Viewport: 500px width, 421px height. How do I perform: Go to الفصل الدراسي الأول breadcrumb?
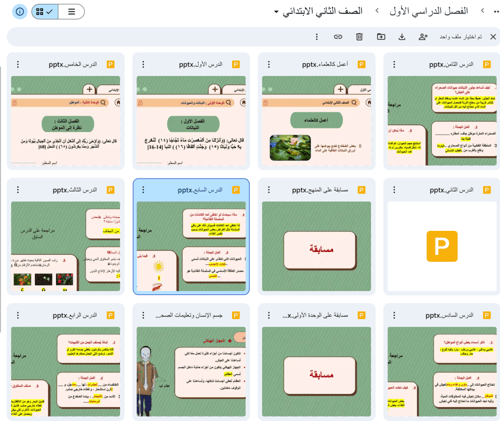(x=429, y=11)
